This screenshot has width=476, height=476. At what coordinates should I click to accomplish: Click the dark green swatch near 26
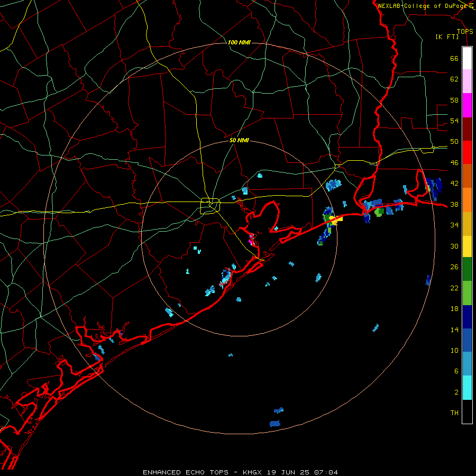click(x=467, y=269)
